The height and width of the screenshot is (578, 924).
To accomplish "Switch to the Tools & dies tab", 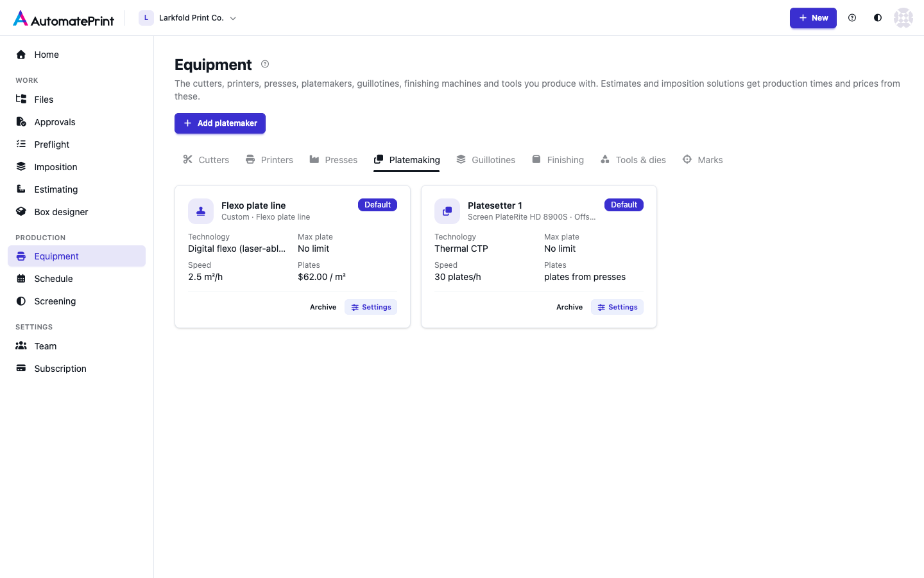I will click(x=633, y=160).
